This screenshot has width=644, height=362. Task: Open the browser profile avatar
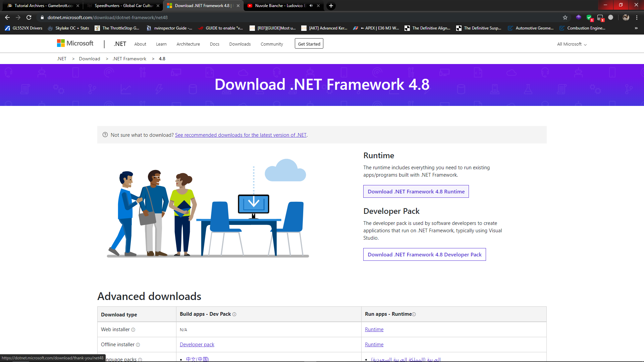point(626,17)
